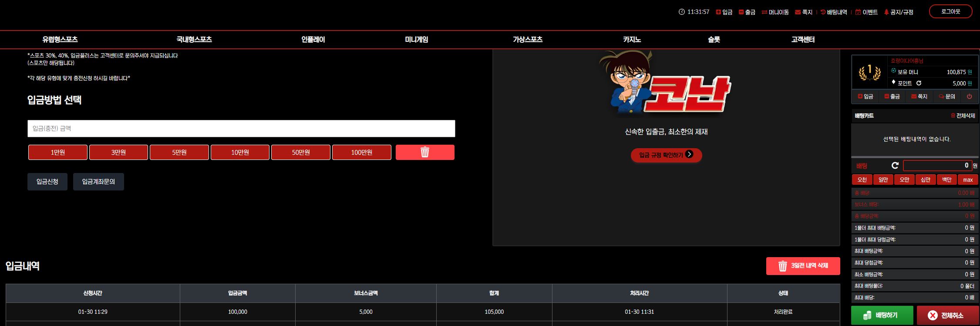This screenshot has height=326, width=980.
Task: Open the 카지노 menu
Action: tap(632, 39)
